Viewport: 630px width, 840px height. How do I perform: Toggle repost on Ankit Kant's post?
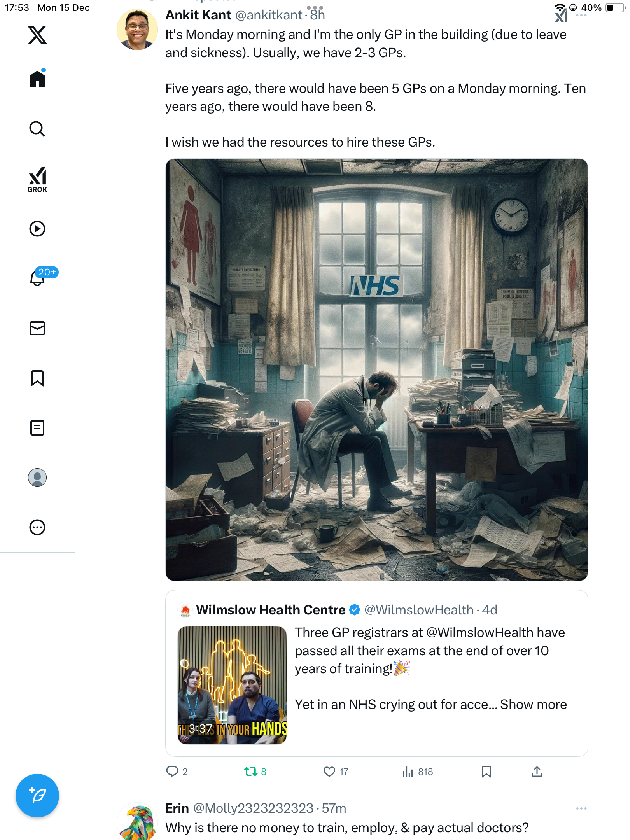point(251,772)
